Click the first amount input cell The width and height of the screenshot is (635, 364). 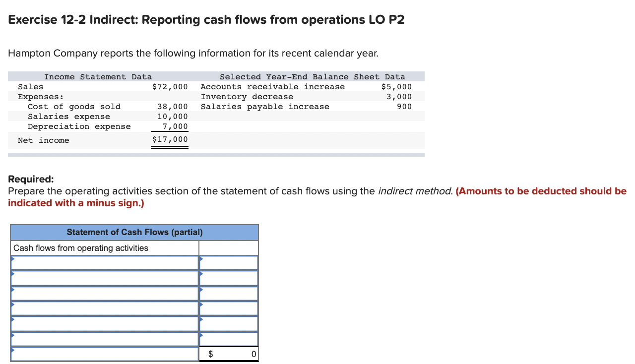coord(228,262)
